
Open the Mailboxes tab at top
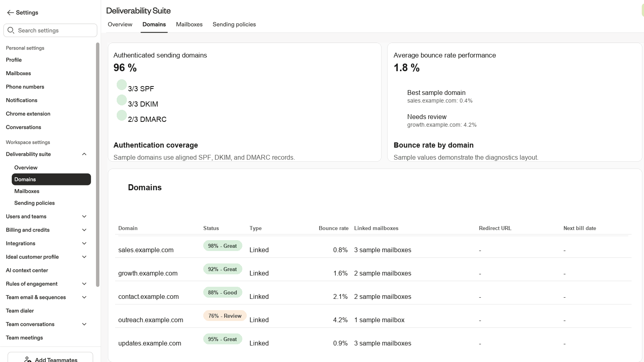189,25
